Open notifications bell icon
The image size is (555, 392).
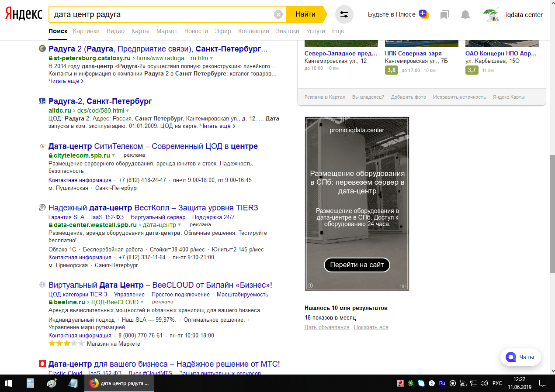(465, 15)
